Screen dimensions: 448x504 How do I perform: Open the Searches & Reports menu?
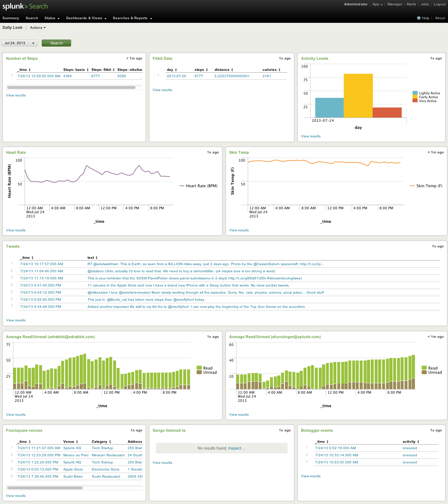pos(132,18)
